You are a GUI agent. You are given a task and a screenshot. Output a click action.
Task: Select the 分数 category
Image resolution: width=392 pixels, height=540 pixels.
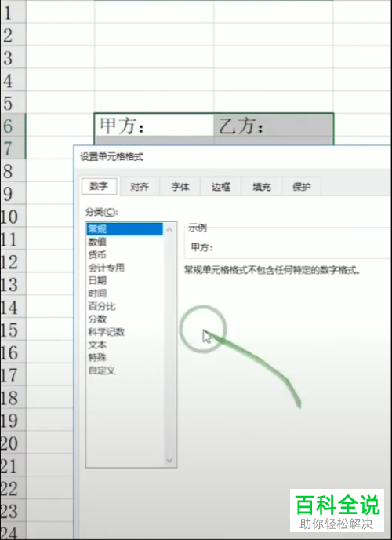(x=125, y=319)
